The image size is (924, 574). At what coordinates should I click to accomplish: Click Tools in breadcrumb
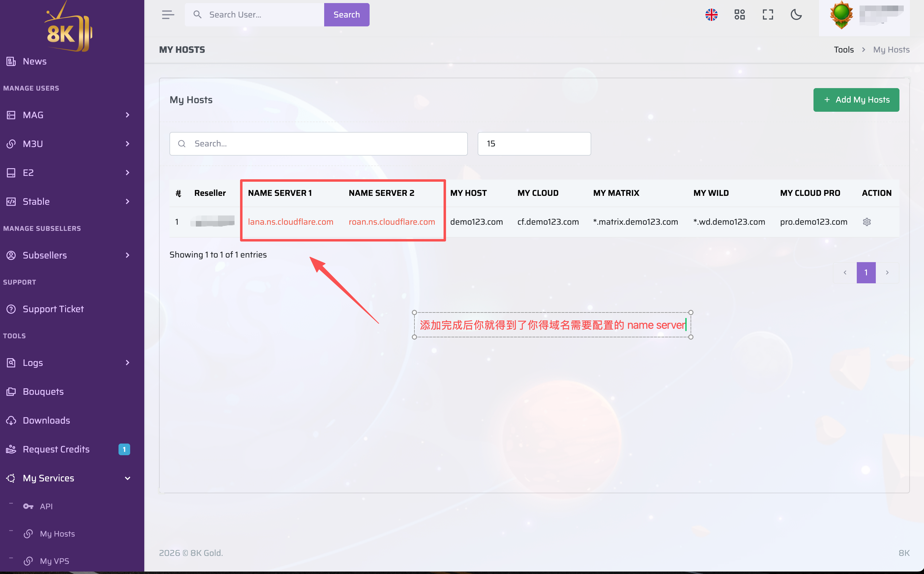(x=844, y=49)
